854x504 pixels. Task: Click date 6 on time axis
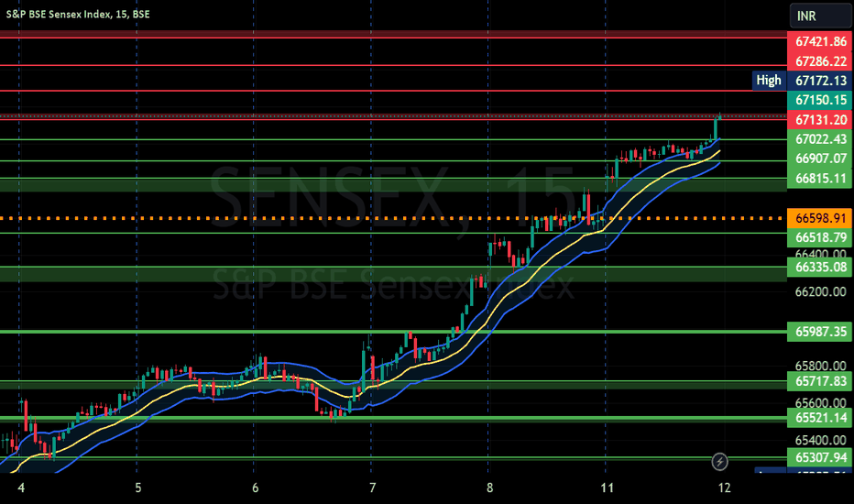(256, 488)
